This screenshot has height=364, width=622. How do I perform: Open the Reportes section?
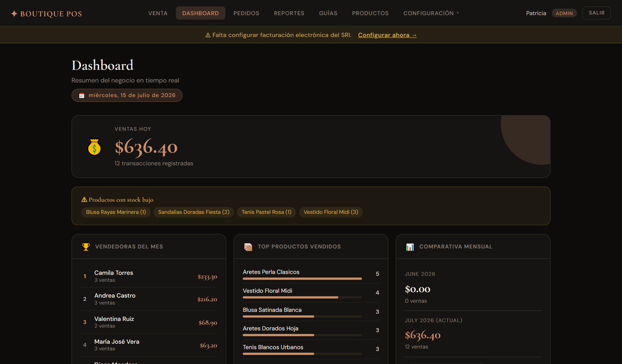(x=289, y=13)
